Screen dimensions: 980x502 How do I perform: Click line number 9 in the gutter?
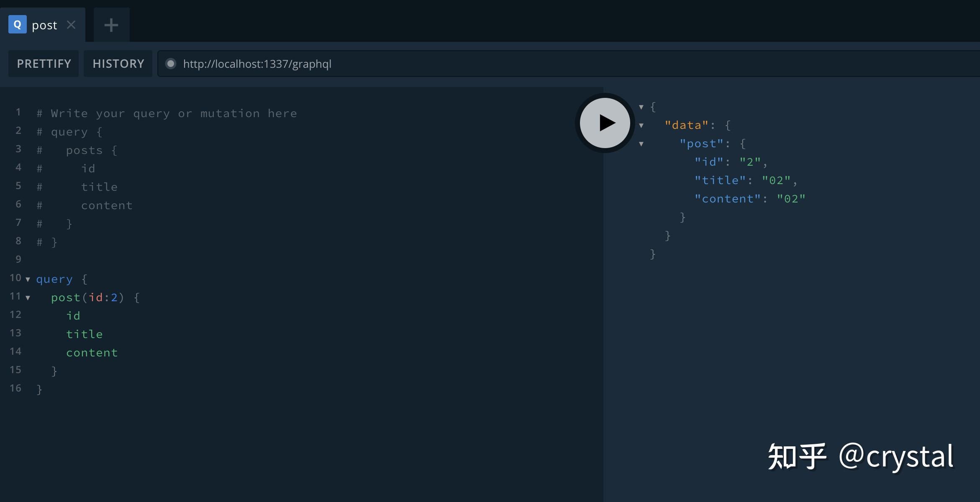pos(18,259)
